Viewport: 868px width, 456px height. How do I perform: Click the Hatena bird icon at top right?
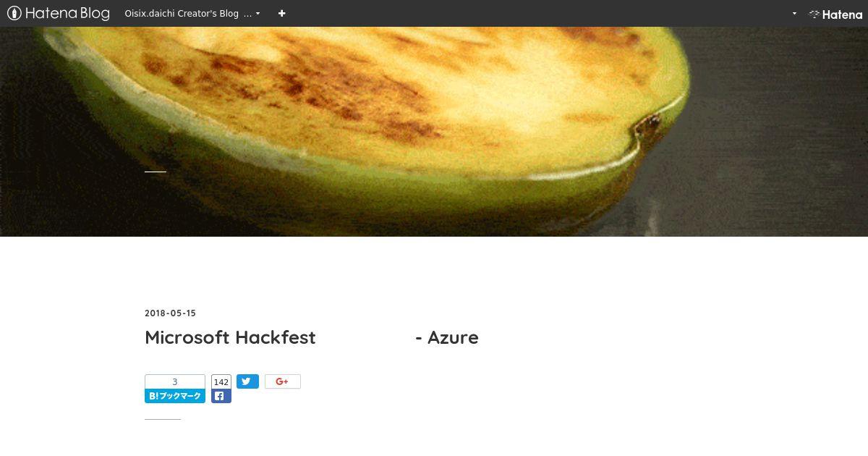click(814, 14)
